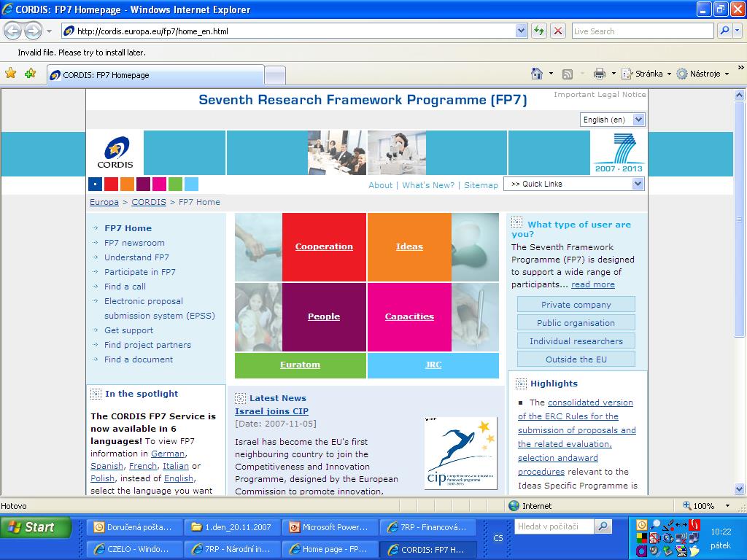This screenshot has width=747, height=560.
Task: Click the CIP programme logo image
Action: (x=460, y=453)
